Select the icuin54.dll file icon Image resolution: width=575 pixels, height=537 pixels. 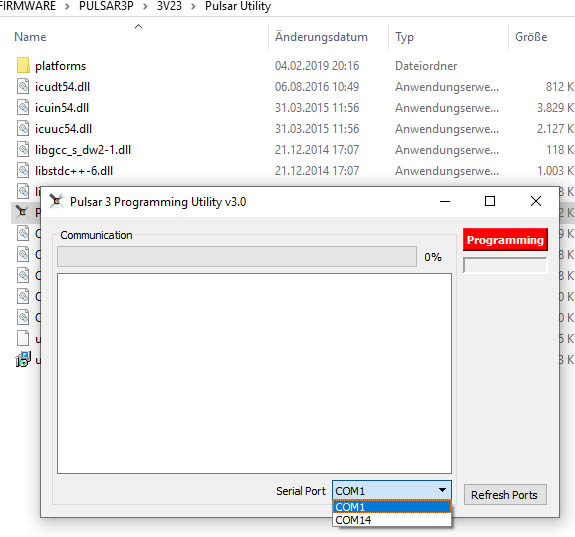click(x=23, y=107)
